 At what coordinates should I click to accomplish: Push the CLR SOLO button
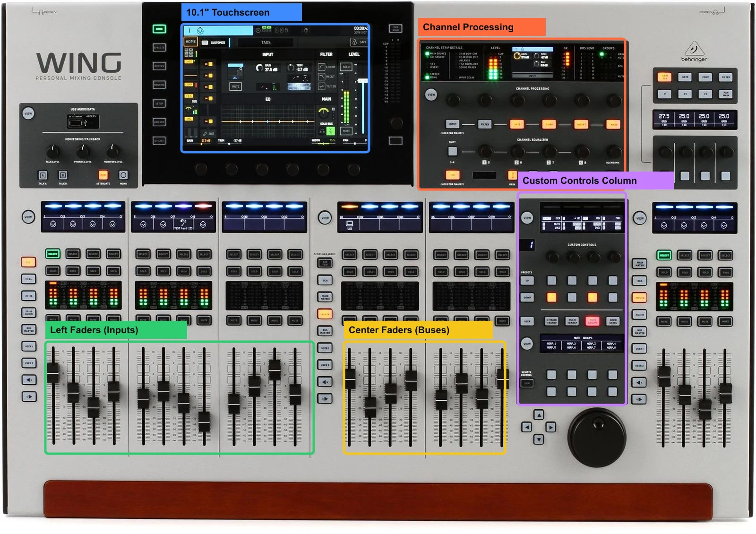coord(395,29)
